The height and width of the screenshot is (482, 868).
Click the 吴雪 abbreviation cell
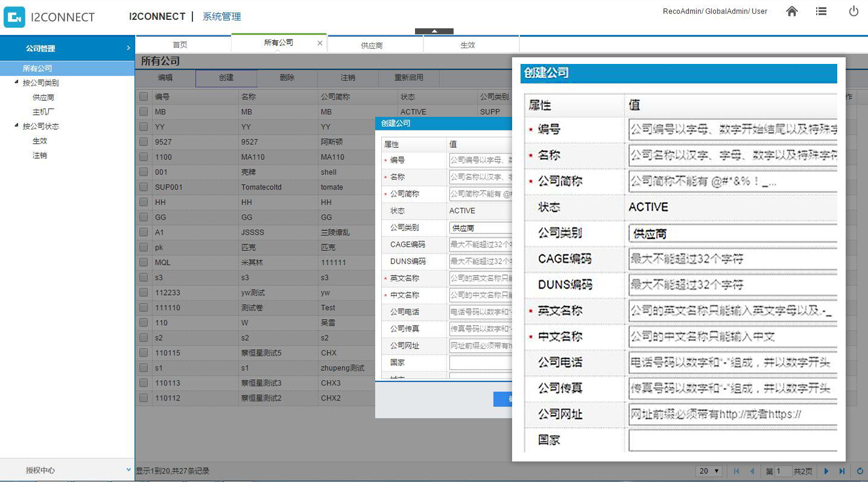pos(328,323)
